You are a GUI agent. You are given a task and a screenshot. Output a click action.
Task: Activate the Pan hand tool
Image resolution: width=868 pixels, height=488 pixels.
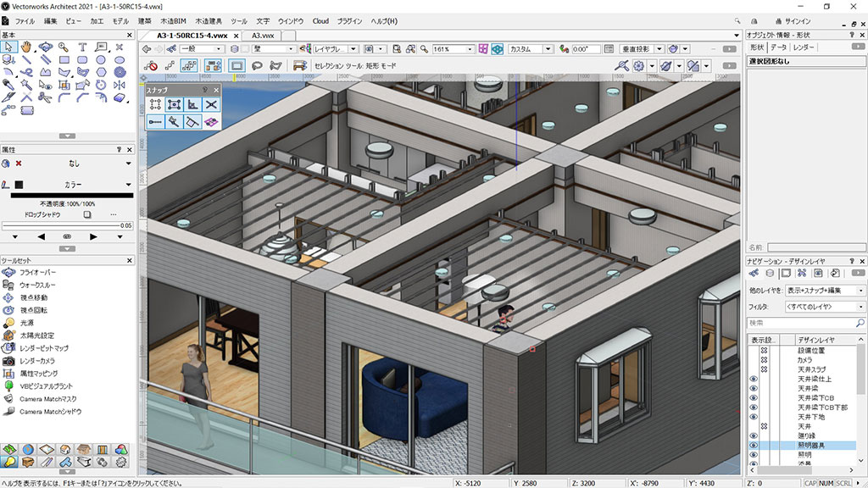pos(26,48)
